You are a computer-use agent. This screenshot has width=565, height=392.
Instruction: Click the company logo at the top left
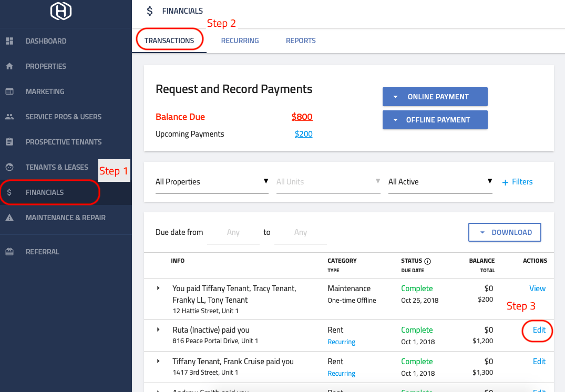coord(60,11)
